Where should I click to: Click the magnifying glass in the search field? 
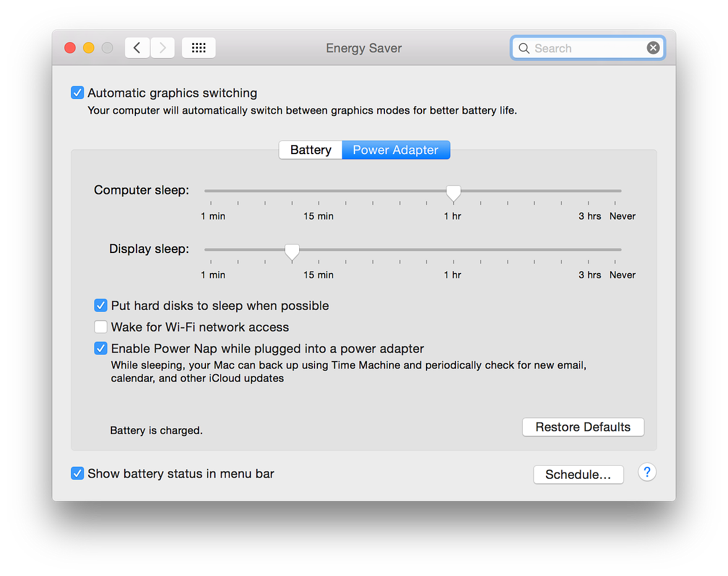[524, 48]
